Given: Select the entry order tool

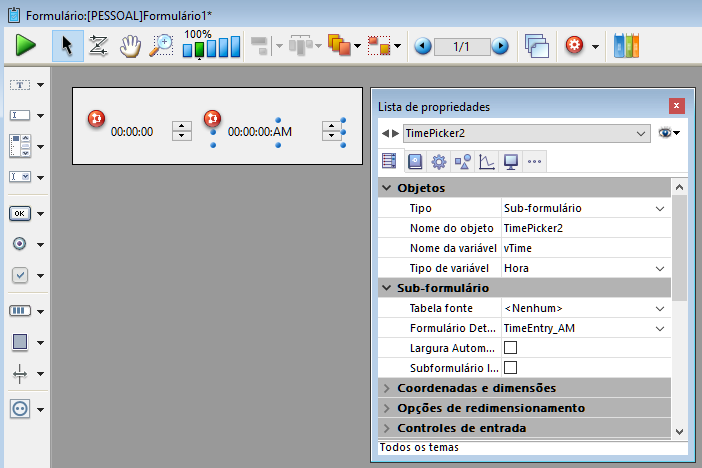Looking at the screenshot, I should point(99,45).
